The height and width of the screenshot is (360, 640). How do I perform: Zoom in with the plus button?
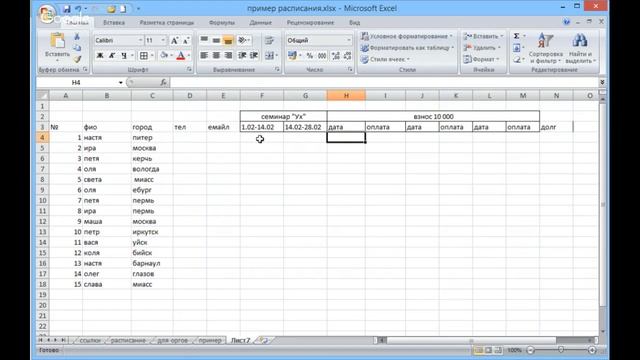(592, 350)
